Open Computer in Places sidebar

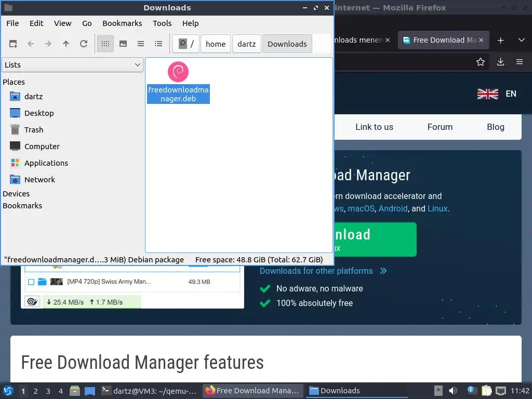35,147
